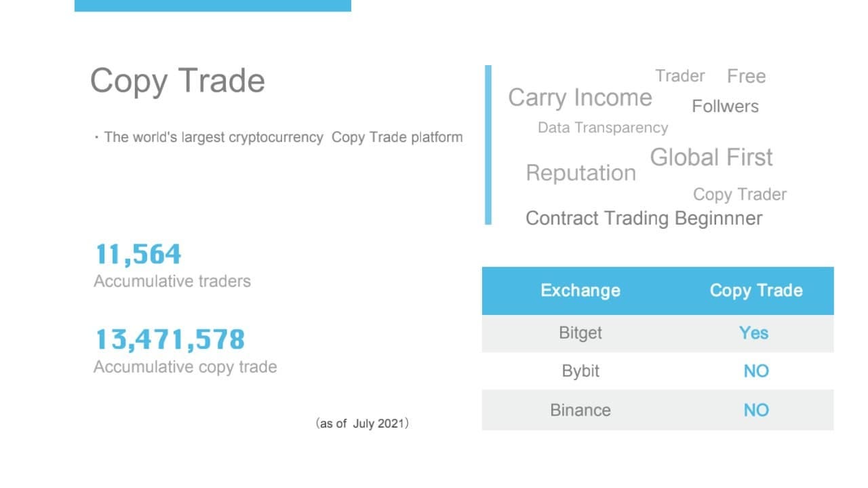The image size is (868, 488).
Task: Select the Bybit exchange cell
Action: [x=580, y=371]
